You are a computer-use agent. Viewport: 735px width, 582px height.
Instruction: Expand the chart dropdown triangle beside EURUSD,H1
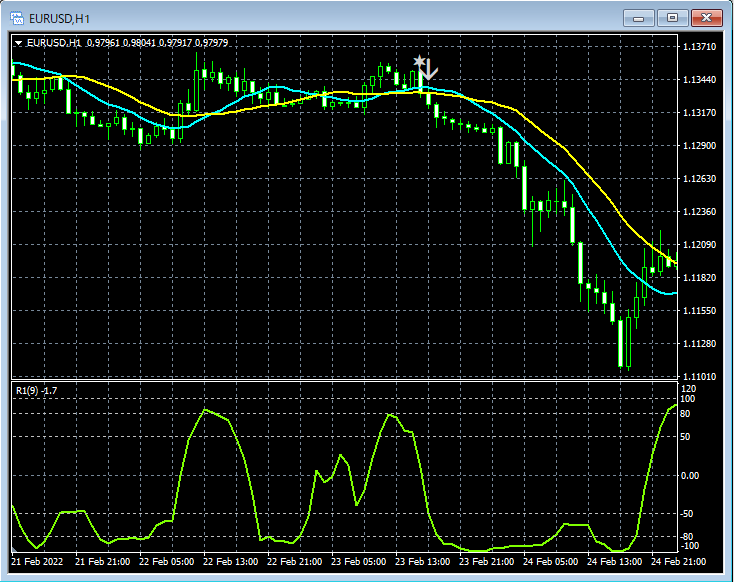click(18, 43)
